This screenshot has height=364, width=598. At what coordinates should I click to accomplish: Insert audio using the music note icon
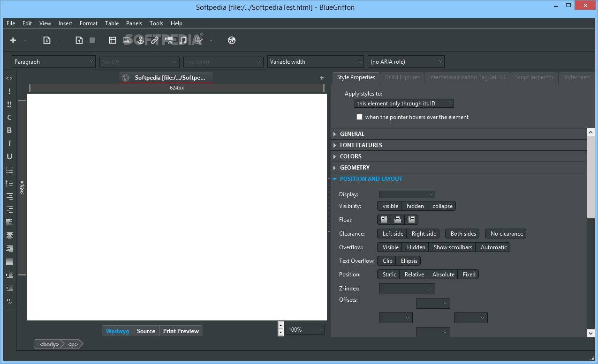point(183,40)
